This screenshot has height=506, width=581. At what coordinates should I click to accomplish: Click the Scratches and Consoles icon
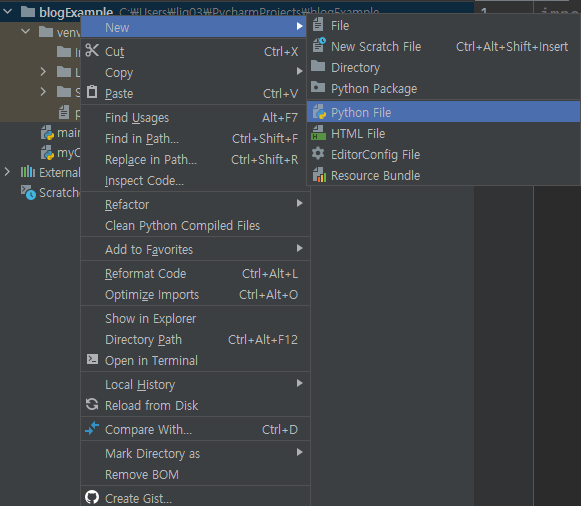(x=28, y=192)
